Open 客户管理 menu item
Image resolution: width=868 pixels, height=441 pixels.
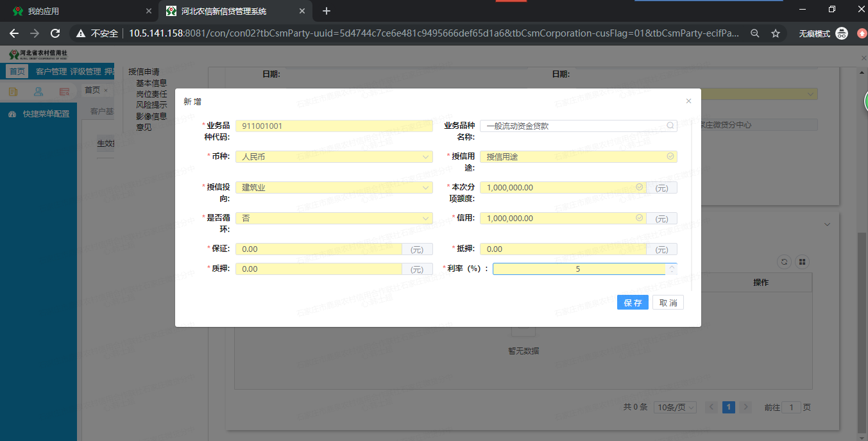point(51,72)
